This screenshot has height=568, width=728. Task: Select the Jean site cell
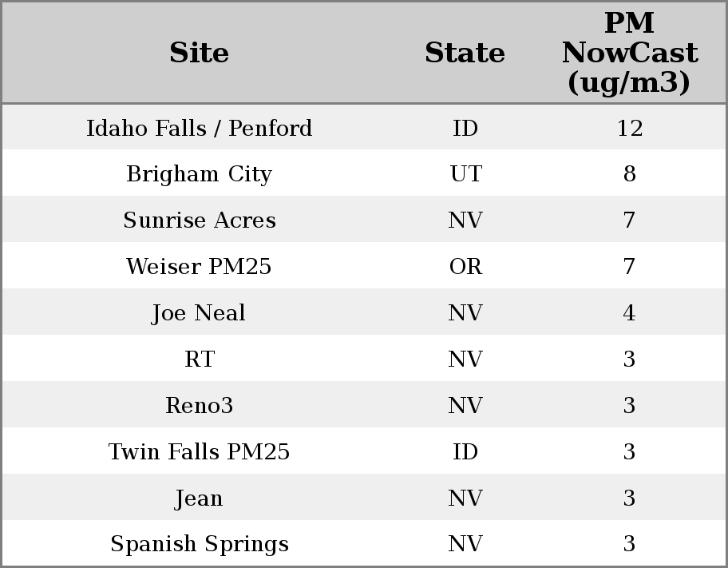[200, 498]
